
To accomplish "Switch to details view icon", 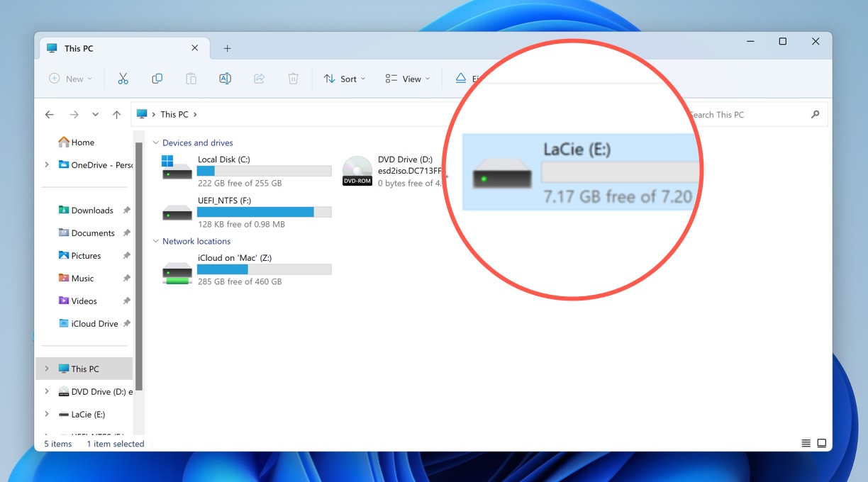I will (x=806, y=443).
